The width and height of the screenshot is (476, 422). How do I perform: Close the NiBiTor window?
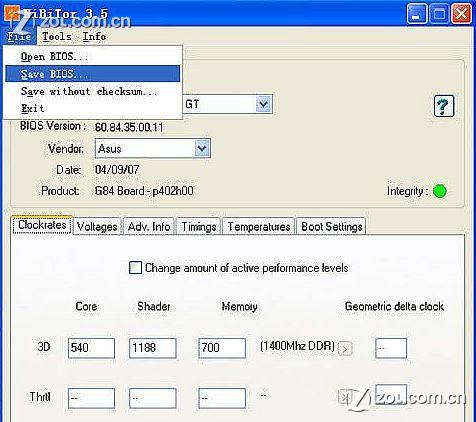click(461, 14)
